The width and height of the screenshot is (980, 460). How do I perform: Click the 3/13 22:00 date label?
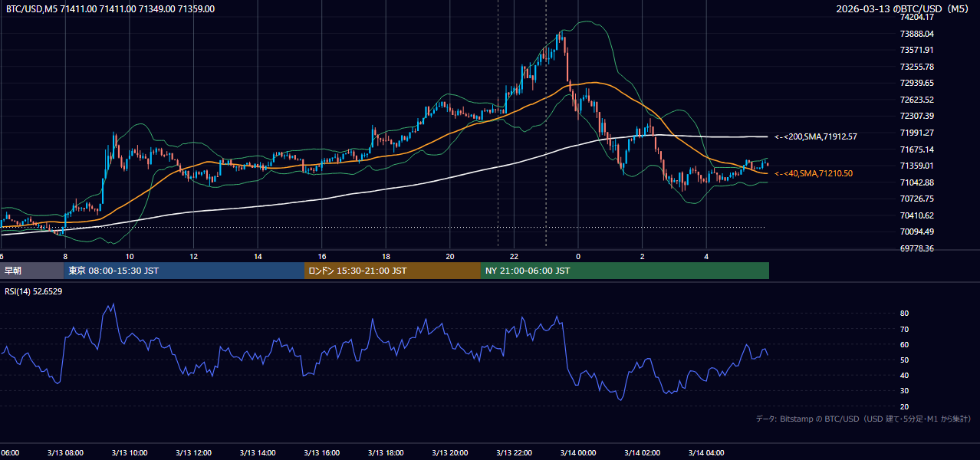click(514, 453)
